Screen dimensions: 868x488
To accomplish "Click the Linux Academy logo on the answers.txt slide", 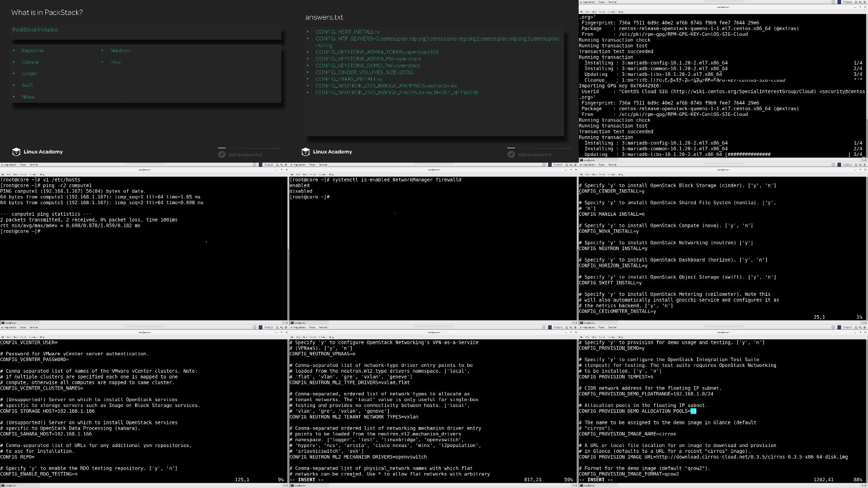I will coord(326,152).
